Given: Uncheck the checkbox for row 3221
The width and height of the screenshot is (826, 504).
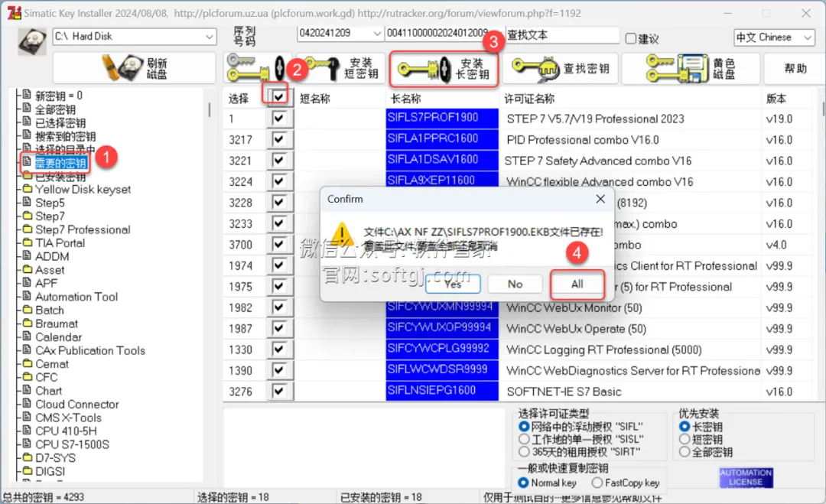Looking at the screenshot, I should coord(278,160).
